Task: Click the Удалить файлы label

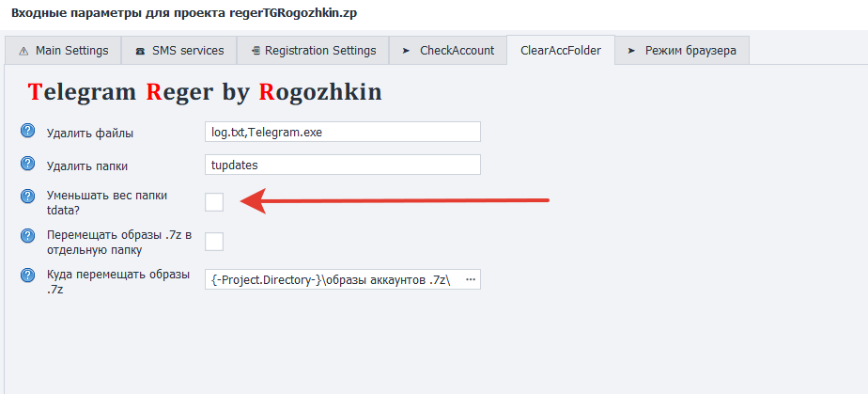Action: [90, 133]
